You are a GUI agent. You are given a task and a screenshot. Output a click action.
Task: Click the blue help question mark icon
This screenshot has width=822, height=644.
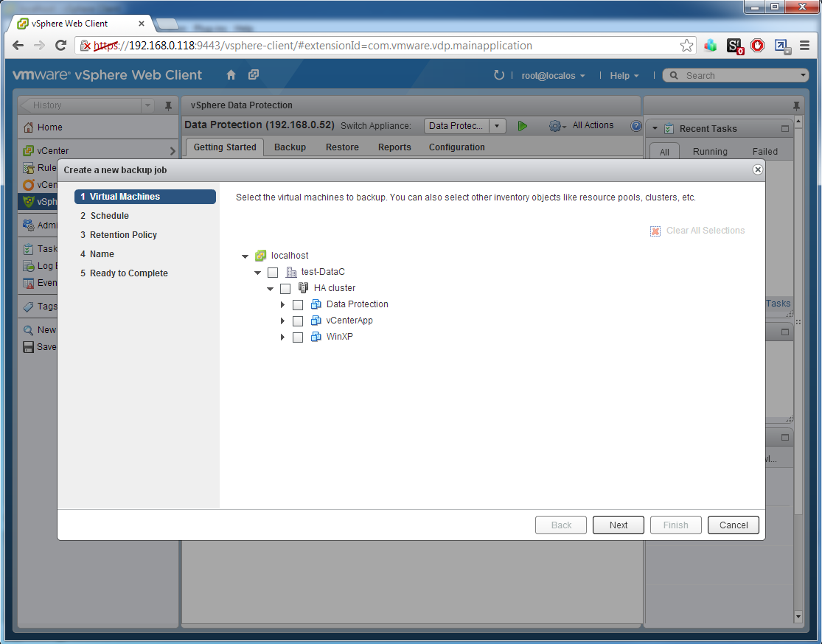coord(636,126)
